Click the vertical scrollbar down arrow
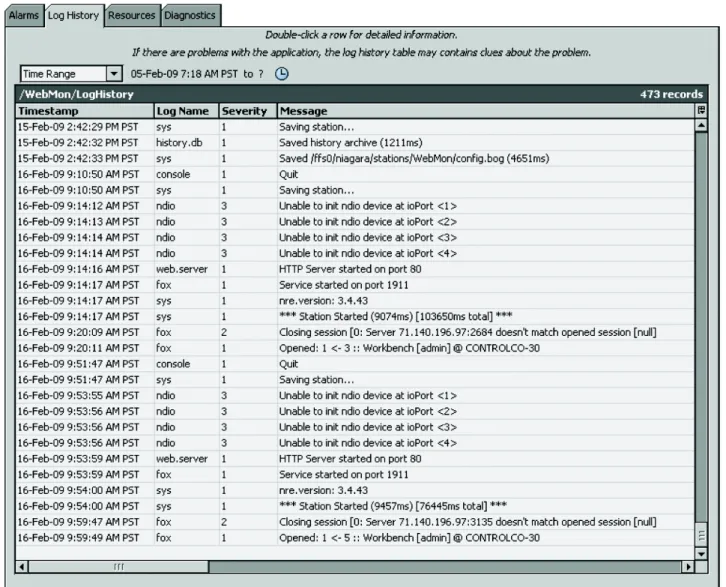 pos(701,554)
